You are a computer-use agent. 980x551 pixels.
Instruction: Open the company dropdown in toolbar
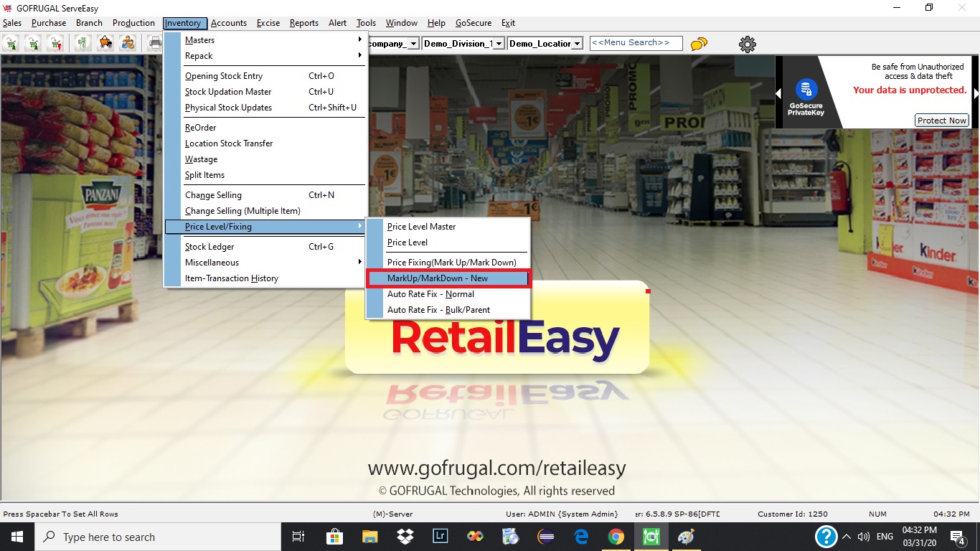click(413, 44)
